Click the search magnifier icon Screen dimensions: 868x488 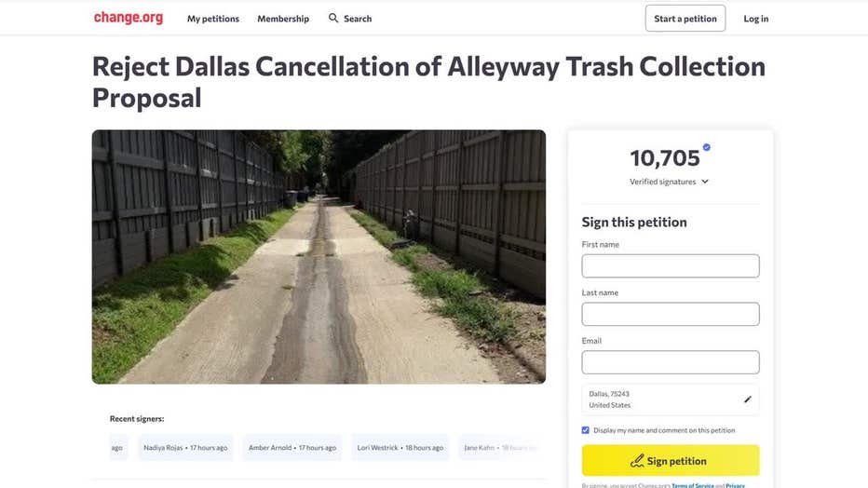click(x=333, y=18)
